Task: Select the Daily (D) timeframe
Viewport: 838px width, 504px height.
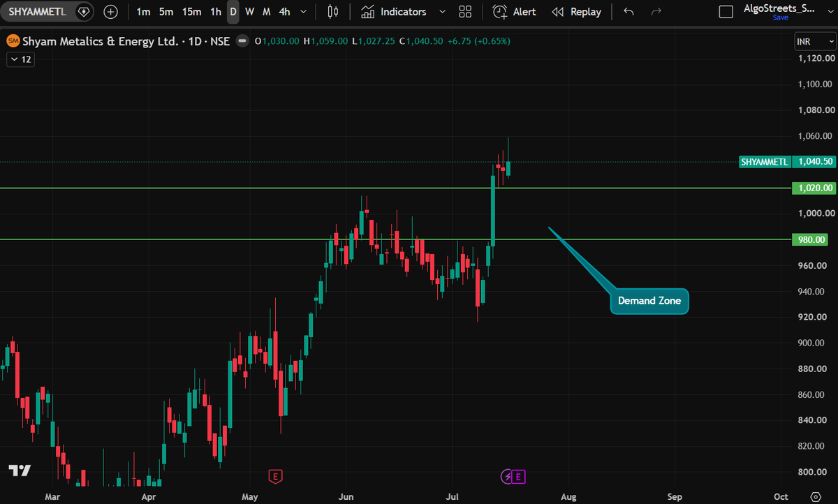Action: pyautogui.click(x=233, y=12)
